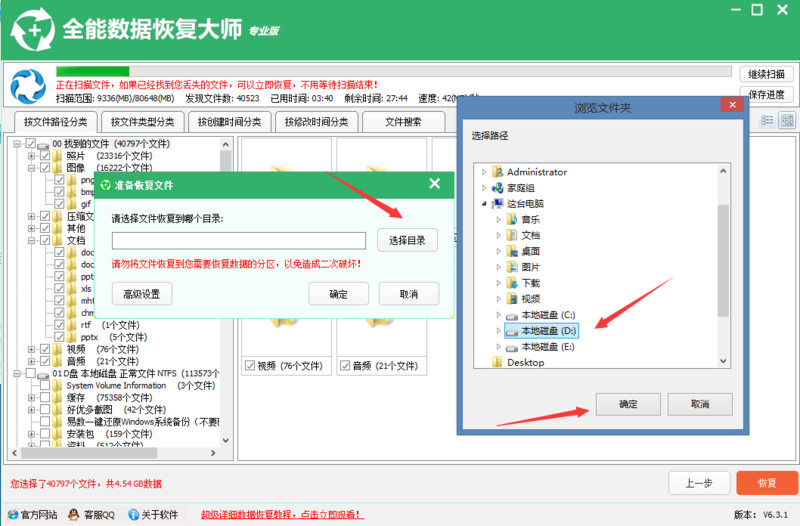This screenshot has width=800, height=526.
Task: Switch to 按修改时间分类 tab
Action: [x=316, y=122]
